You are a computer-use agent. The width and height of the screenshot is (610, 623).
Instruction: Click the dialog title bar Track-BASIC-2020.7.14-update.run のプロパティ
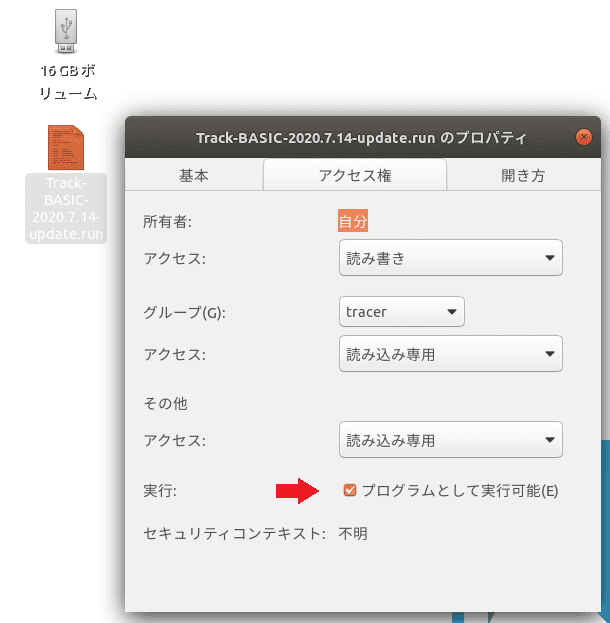point(361,138)
